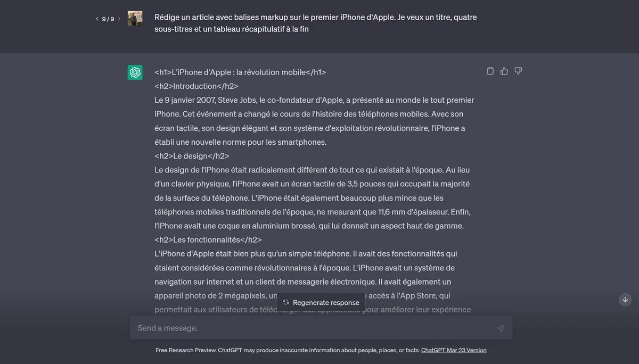Click the green ChatGPT logo avatar

pyautogui.click(x=135, y=72)
